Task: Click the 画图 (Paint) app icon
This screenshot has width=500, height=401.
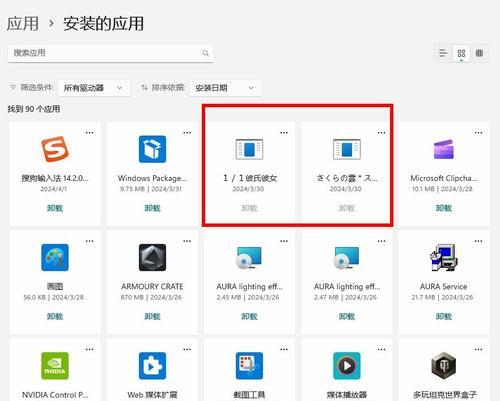Action: tap(55, 257)
